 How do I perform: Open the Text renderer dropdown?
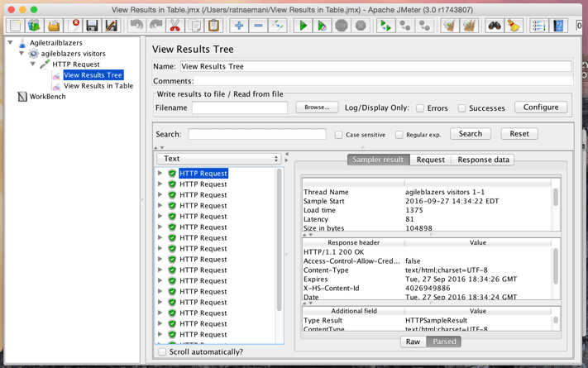tap(219, 159)
